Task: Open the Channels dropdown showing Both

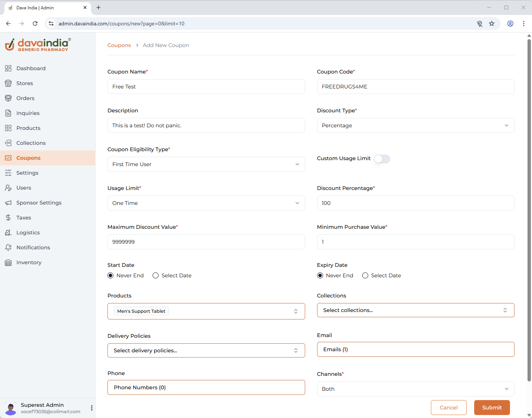Action: tap(415, 389)
